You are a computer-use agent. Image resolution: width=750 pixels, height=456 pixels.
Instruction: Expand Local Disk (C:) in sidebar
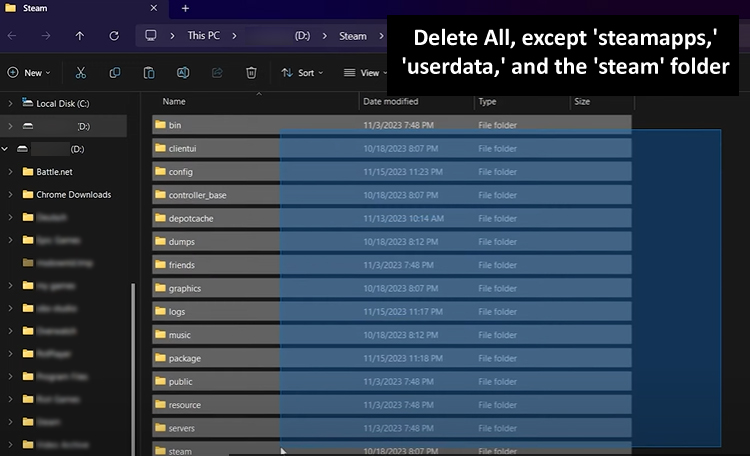coord(10,103)
